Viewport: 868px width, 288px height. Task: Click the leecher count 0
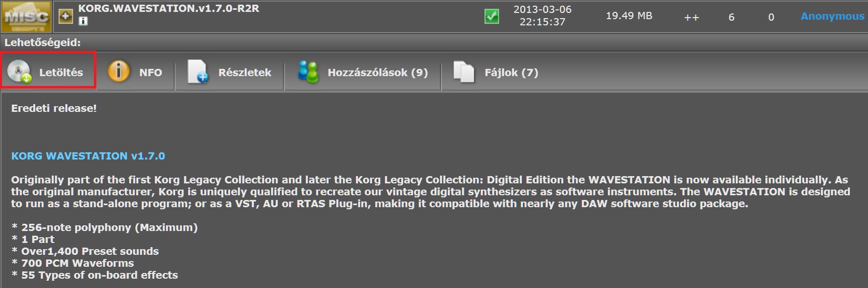click(771, 17)
